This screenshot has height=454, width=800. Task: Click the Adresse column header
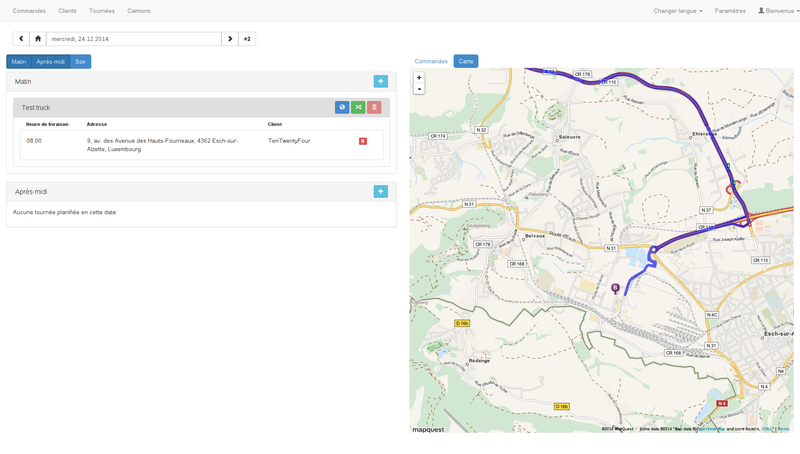point(97,124)
